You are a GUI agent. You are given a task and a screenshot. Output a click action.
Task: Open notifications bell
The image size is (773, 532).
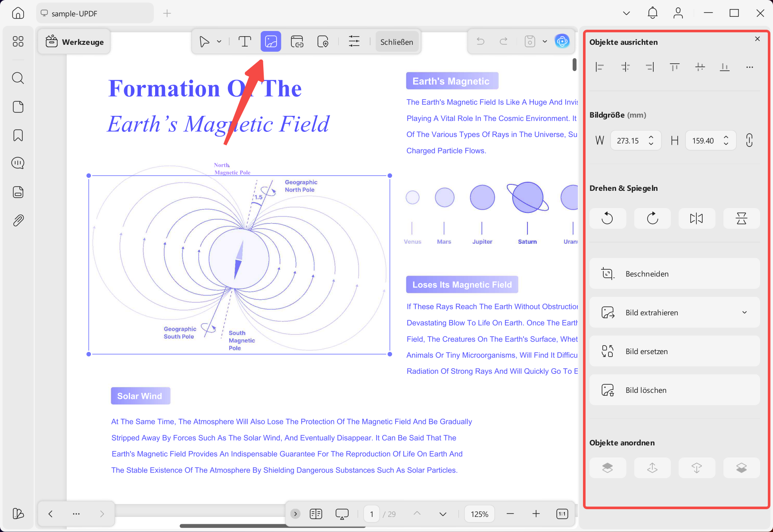pyautogui.click(x=652, y=13)
